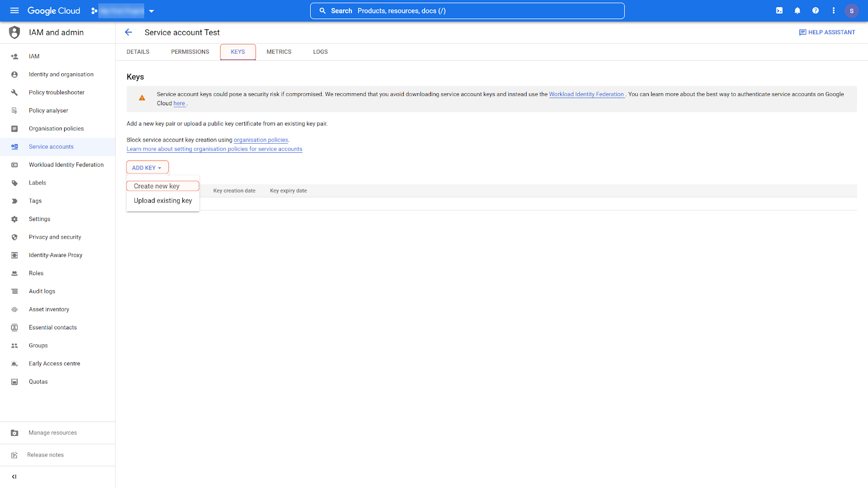Open the ADD KEY dropdown
This screenshot has height=488, width=868.
[x=146, y=167]
